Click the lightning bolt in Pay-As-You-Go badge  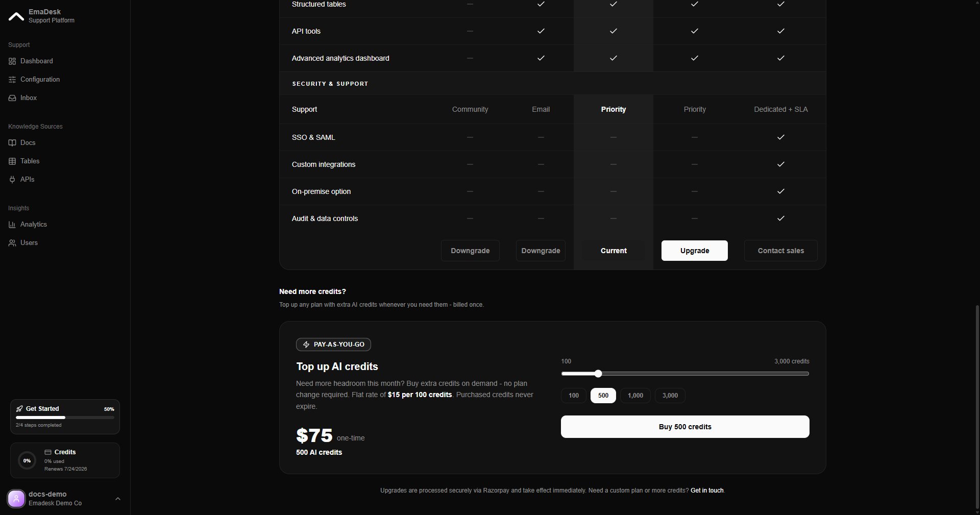[306, 345]
